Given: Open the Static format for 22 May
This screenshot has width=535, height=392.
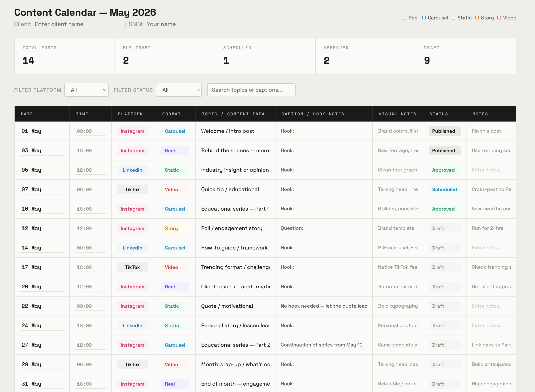Looking at the screenshot, I should tap(175, 306).
